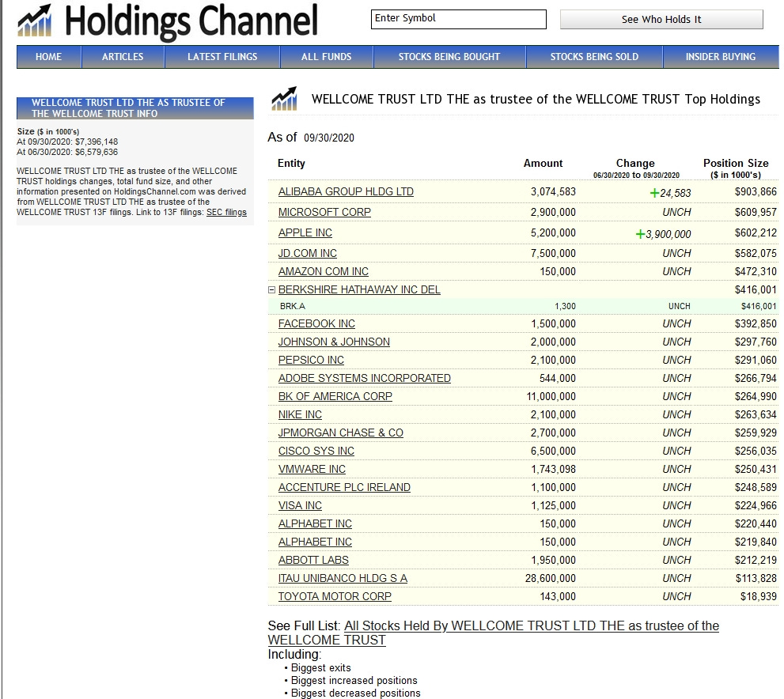Image resolution: width=784 pixels, height=699 pixels.
Task: Click Biggest increased positions bullet
Action: coord(354,681)
